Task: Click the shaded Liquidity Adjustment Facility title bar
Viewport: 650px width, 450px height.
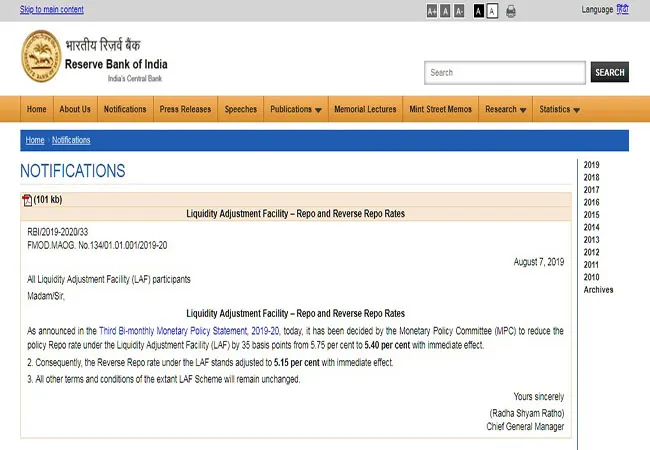Action: tap(296, 213)
